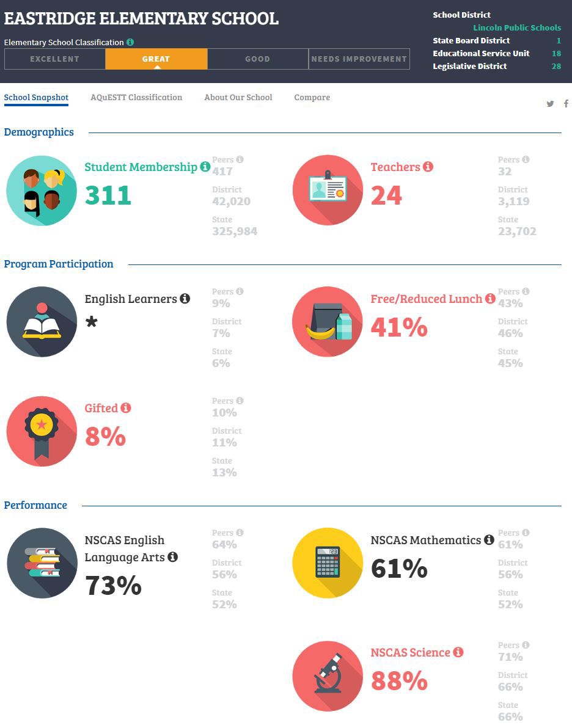Click Elementary School Classification info icon
Image resolution: width=572 pixels, height=728 pixels.
pos(130,42)
